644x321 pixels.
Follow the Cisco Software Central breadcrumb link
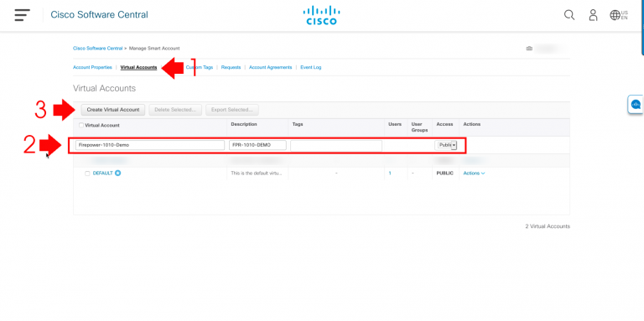pyautogui.click(x=98, y=49)
